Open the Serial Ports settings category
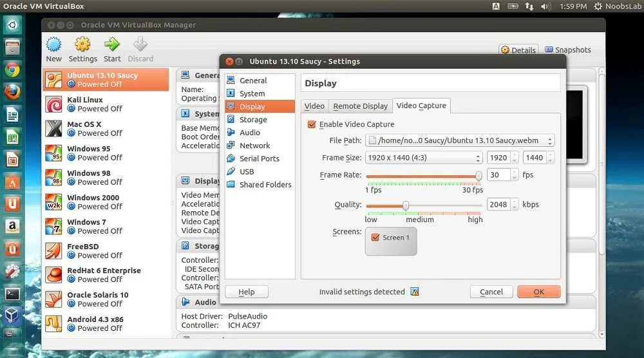 click(260, 158)
